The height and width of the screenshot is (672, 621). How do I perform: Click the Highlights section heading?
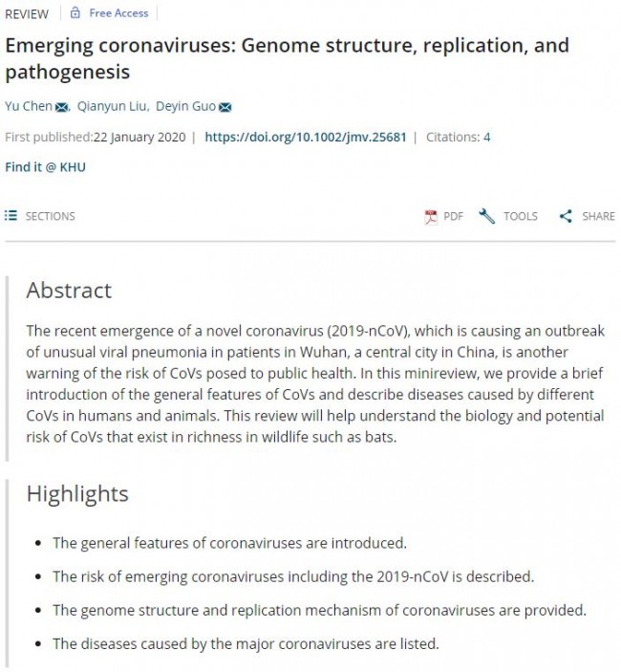(77, 494)
